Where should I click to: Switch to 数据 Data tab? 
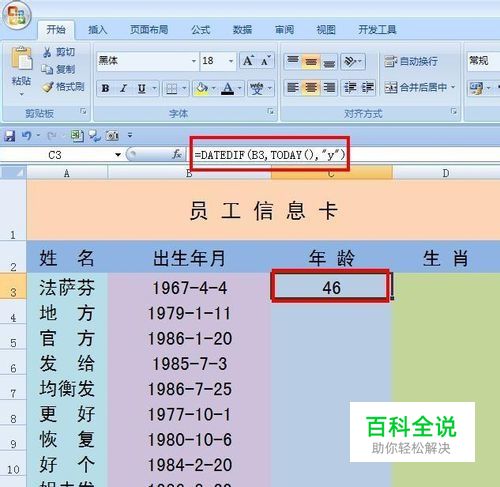click(242, 30)
